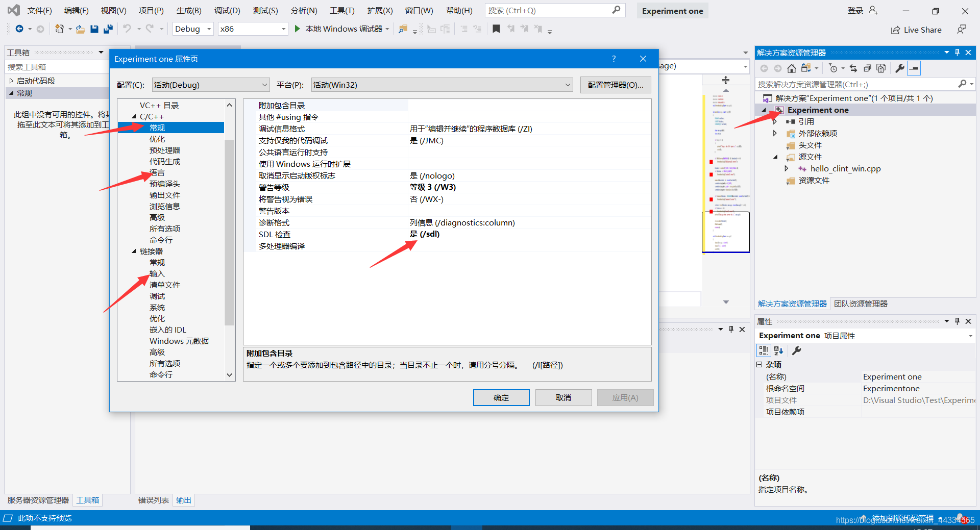Image resolution: width=980 pixels, height=530 pixels.
Task: Open the 项目(P) menu
Action: (151, 10)
